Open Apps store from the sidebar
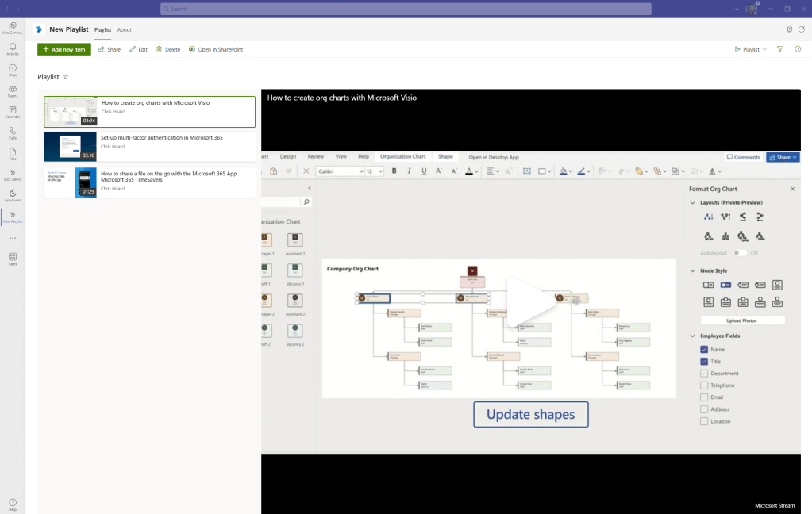 12,259
